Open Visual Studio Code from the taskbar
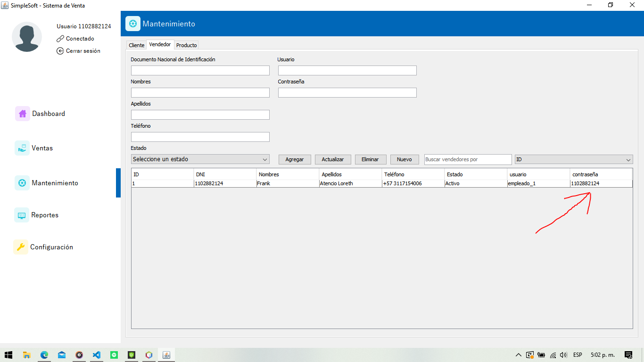Viewport: 644px width, 362px height. pyautogui.click(x=97, y=355)
